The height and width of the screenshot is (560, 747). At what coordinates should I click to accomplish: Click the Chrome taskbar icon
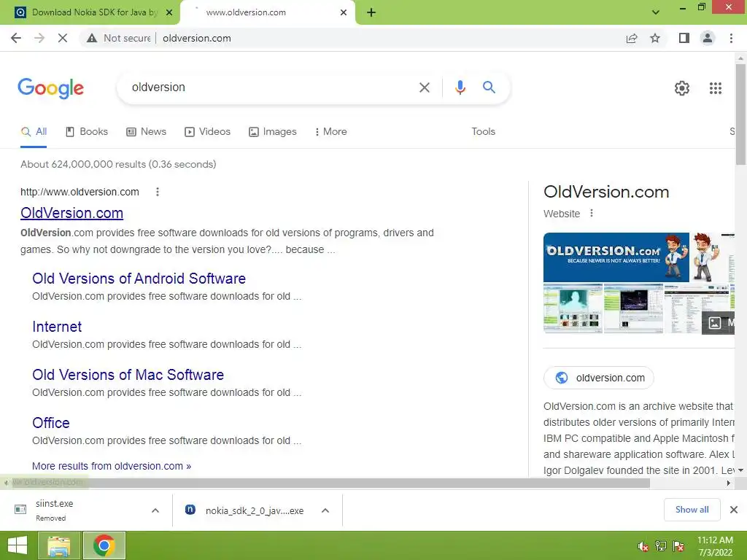104,545
